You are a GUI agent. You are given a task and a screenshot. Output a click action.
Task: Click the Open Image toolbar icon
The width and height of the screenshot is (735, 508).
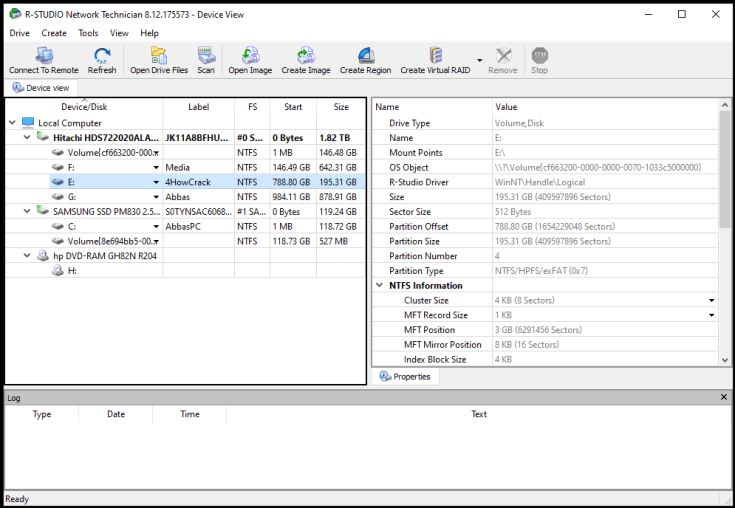250,56
